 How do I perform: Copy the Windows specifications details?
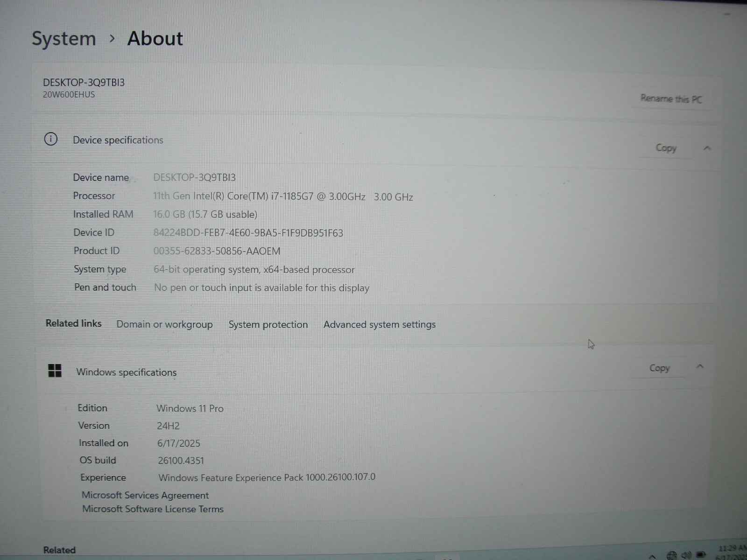tap(659, 368)
